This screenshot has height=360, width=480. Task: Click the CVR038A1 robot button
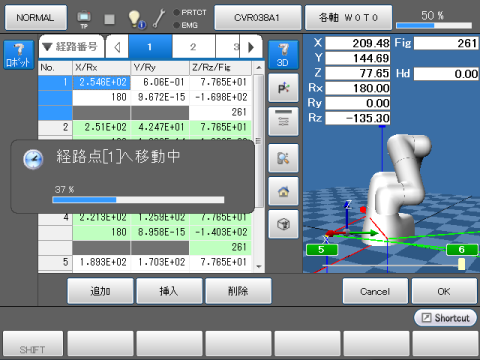pos(257,18)
